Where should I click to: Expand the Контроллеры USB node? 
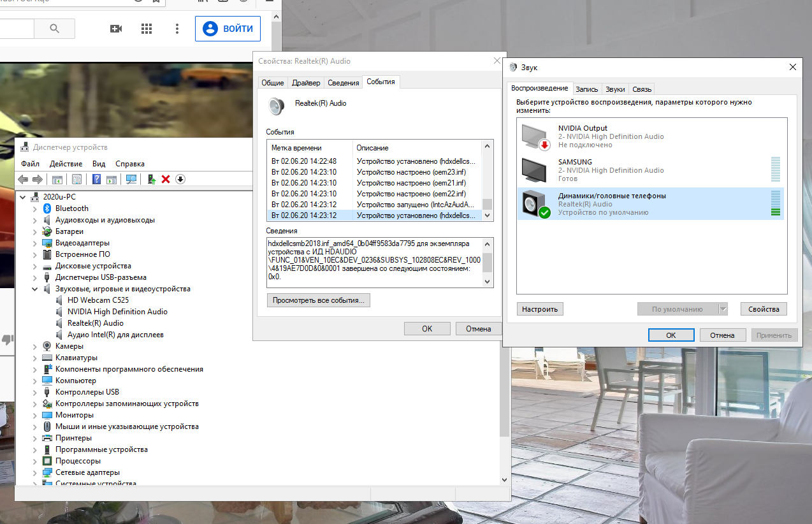34,392
